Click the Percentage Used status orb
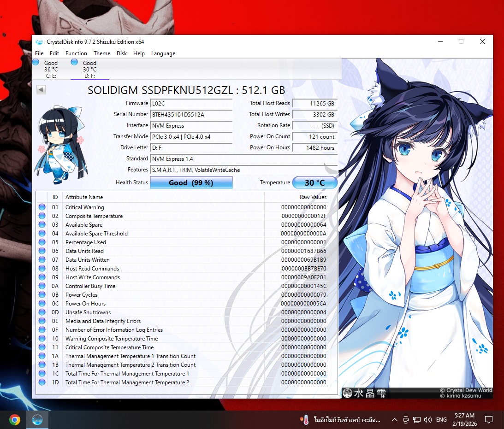The height and width of the screenshot is (429, 504). pos(42,242)
